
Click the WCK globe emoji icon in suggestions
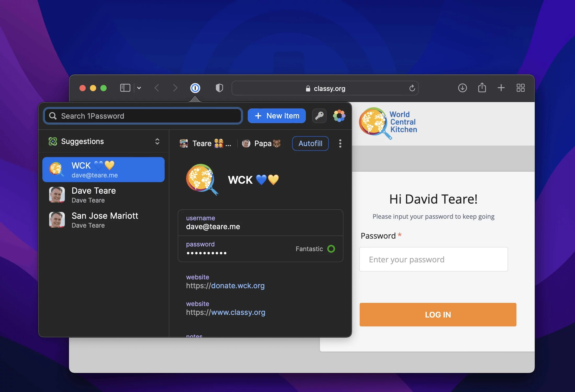pyautogui.click(x=57, y=169)
